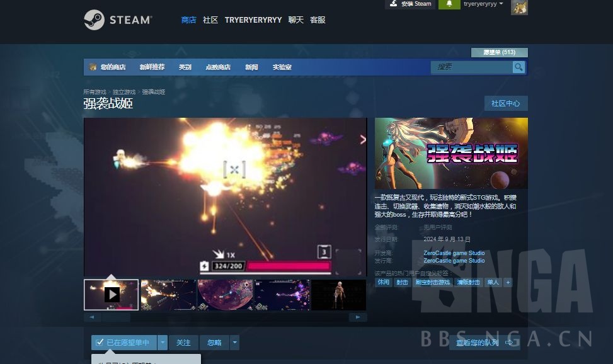Open 客服 menu item
This screenshot has height=364, width=613.
[318, 20]
